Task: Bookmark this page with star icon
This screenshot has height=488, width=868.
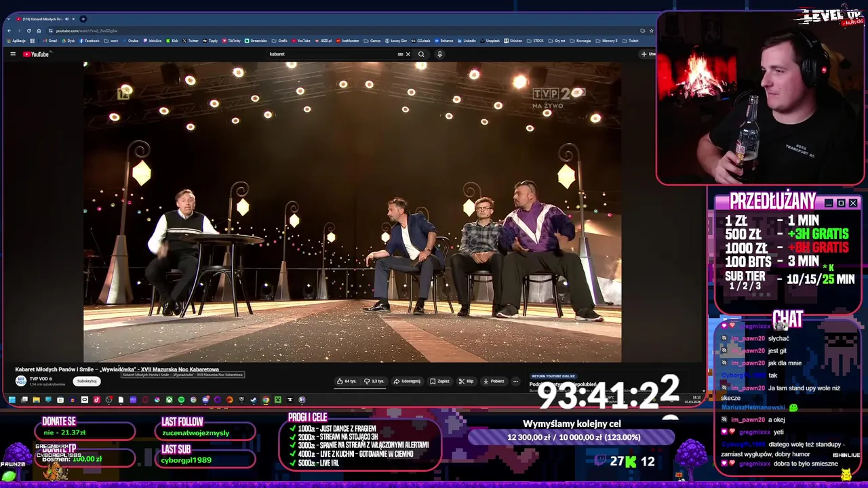Action: (x=651, y=30)
